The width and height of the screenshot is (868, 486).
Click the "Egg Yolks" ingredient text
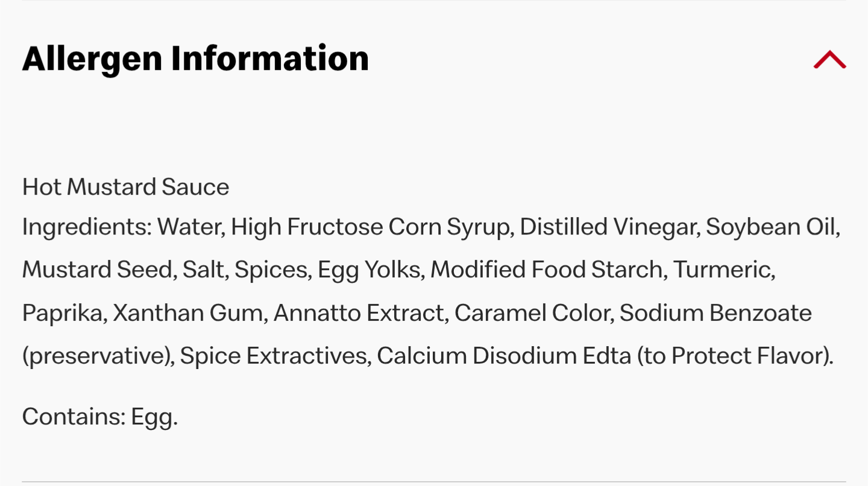pyautogui.click(x=369, y=270)
